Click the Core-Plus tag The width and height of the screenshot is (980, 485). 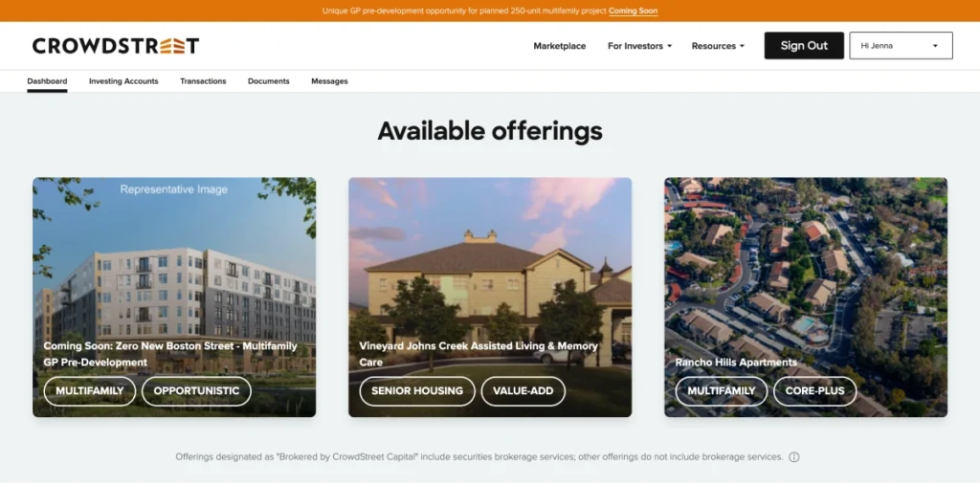coord(814,391)
